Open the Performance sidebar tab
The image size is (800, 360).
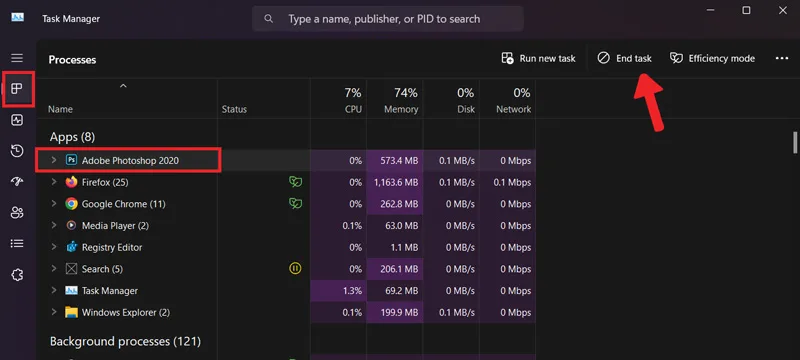(17, 120)
